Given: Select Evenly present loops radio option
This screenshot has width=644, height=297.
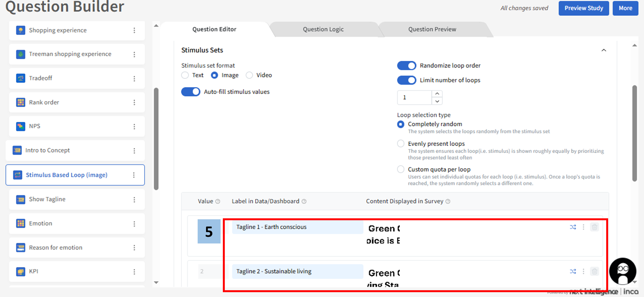Looking at the screenshot, I should click(x=401, y=144).
